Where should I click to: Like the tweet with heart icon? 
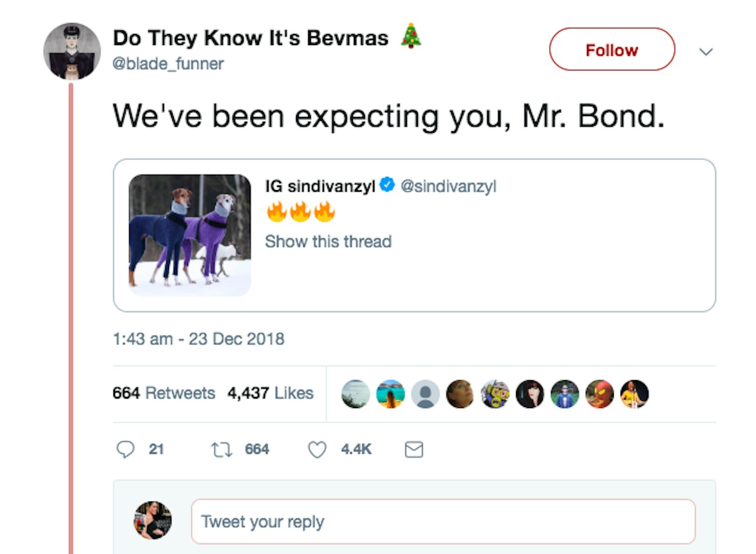coord(317,450)
